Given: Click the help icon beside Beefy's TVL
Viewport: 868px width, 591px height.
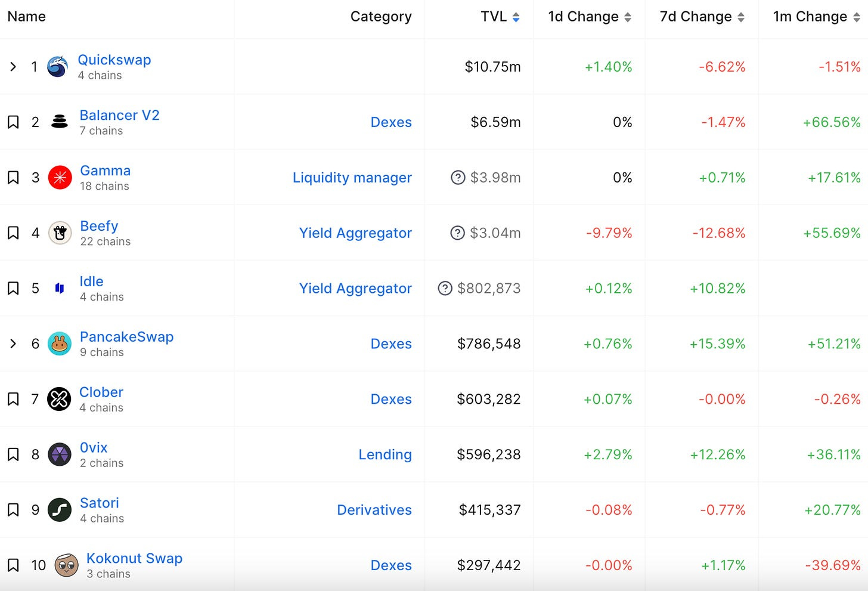Looking at the screenshot, I should 457,233.
